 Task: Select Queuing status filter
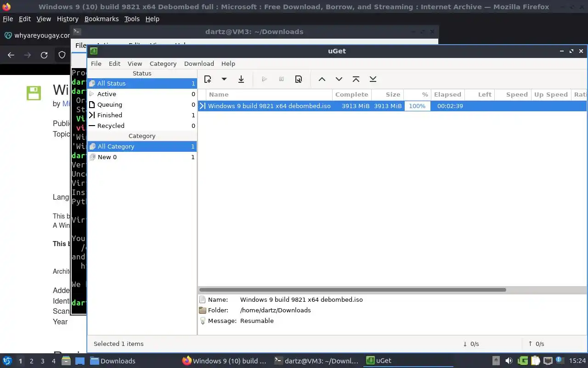[x=142, y=104]
